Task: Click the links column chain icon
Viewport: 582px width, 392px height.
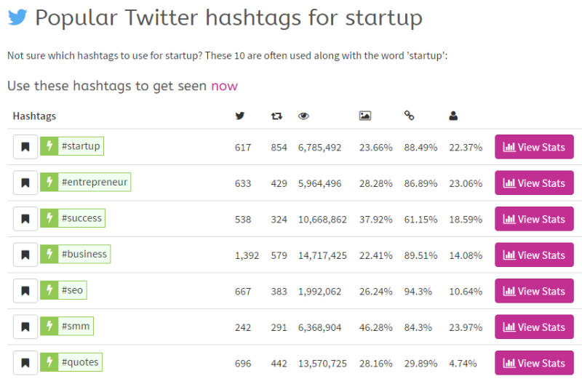Action: (409, 116)
